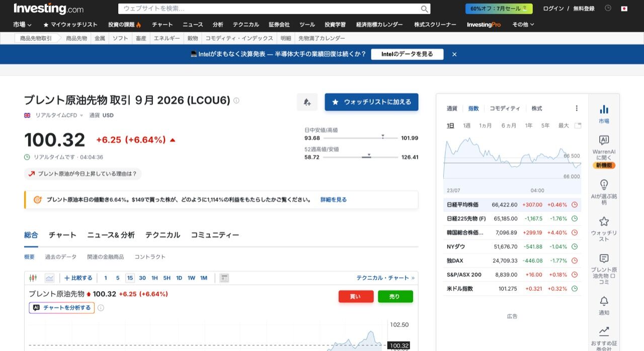The image size is (644, 351).
Task: Expand the 市場 dropdown menu
Action: [x=22, y=24]
